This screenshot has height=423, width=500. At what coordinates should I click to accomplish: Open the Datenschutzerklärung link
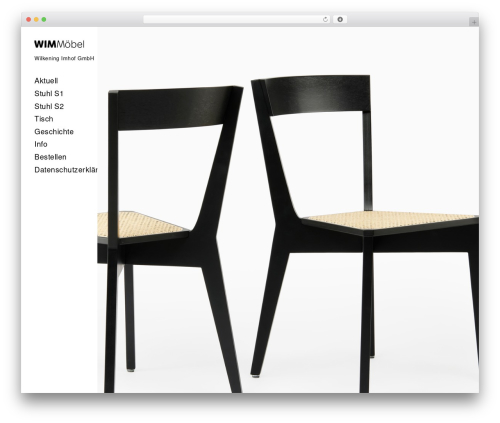click(66, 170)
